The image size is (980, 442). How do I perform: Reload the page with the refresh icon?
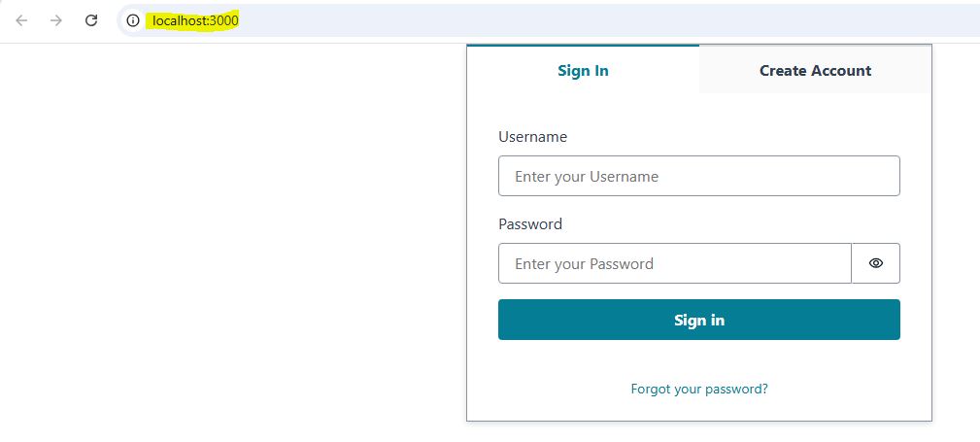coord(91,20)
